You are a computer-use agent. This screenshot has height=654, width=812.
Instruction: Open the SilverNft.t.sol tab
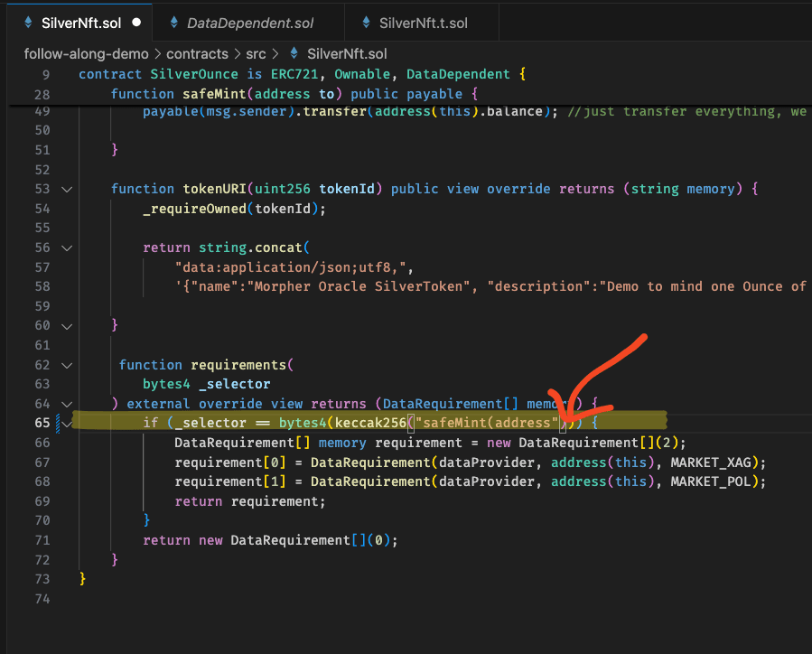422,23
